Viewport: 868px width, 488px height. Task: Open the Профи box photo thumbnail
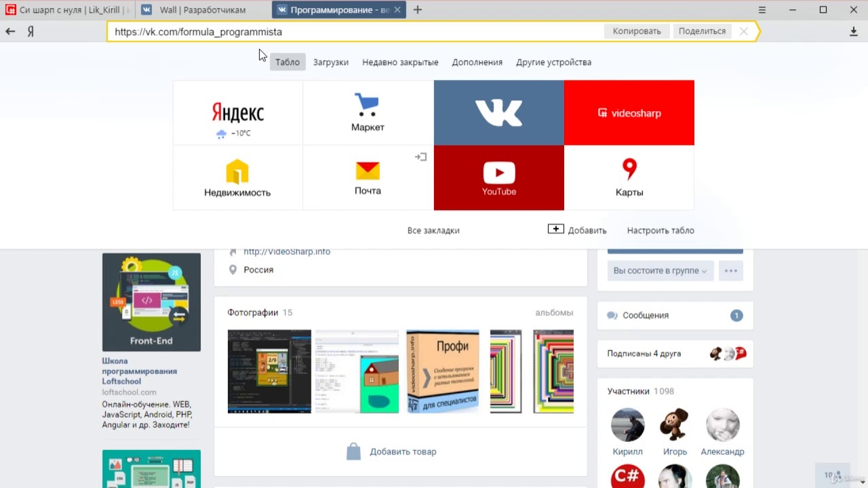click(x=443, y=371)
